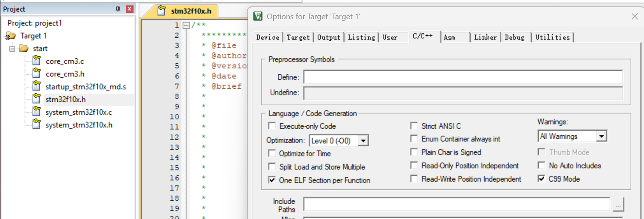Collapse the start group in the project tree

(x=12, y=48)
